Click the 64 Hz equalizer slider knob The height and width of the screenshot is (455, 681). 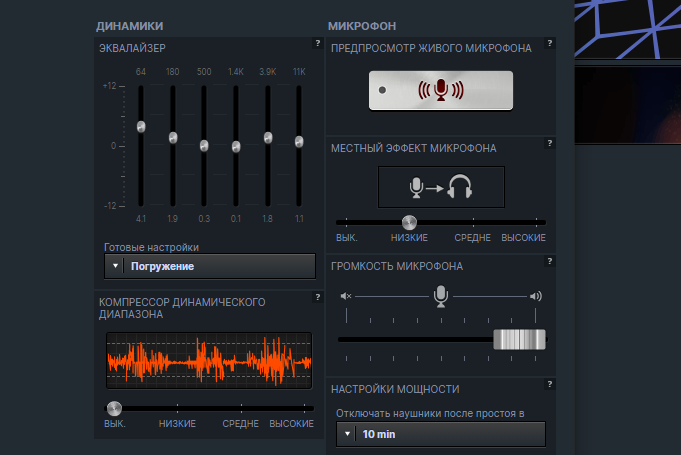coord(141,127)
